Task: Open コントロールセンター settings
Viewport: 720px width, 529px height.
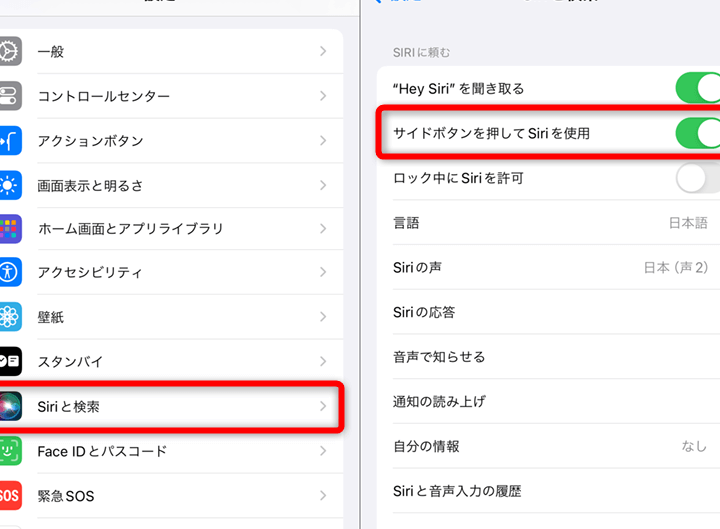Action: pos(171,96)
